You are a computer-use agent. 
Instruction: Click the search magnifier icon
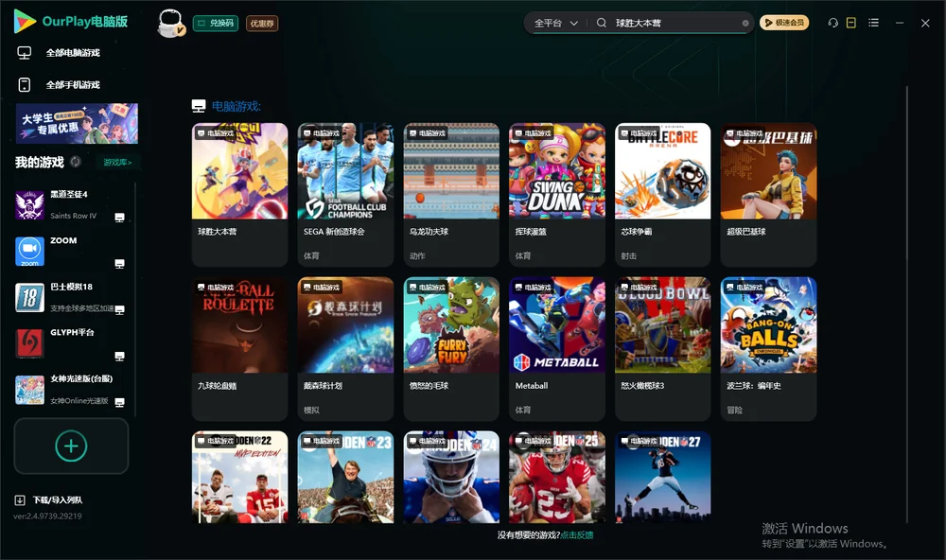pos(602,23)
